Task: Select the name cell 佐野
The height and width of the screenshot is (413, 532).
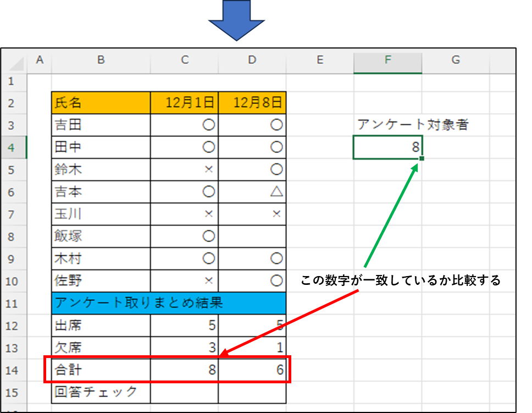Action: pos(101,281)
